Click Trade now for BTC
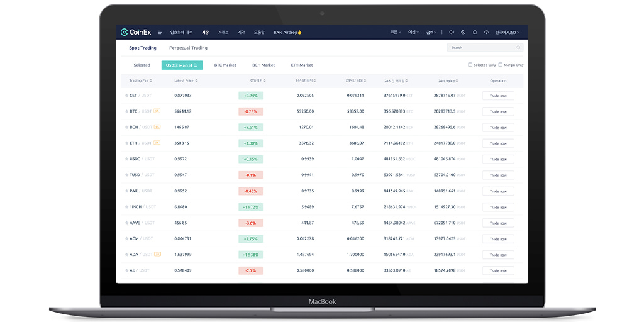Image resolution: width=644 pixels, height=322 pixels. [498, 112]
